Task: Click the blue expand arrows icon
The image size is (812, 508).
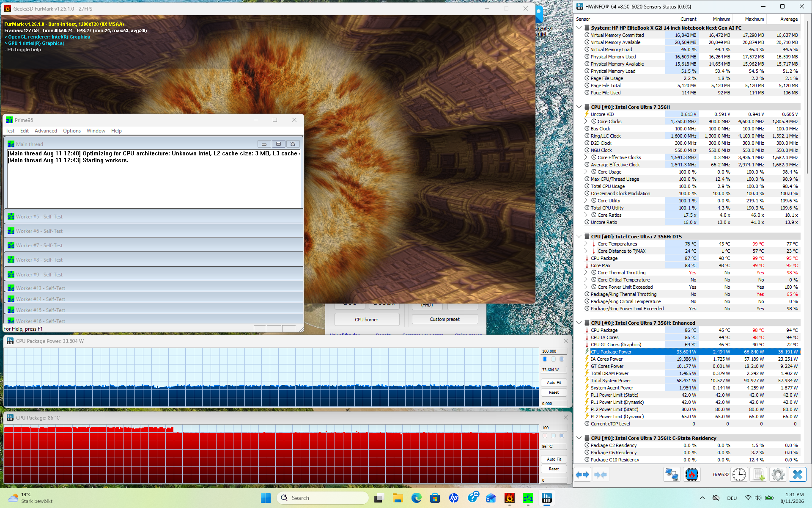Action: tap(582, 475)
